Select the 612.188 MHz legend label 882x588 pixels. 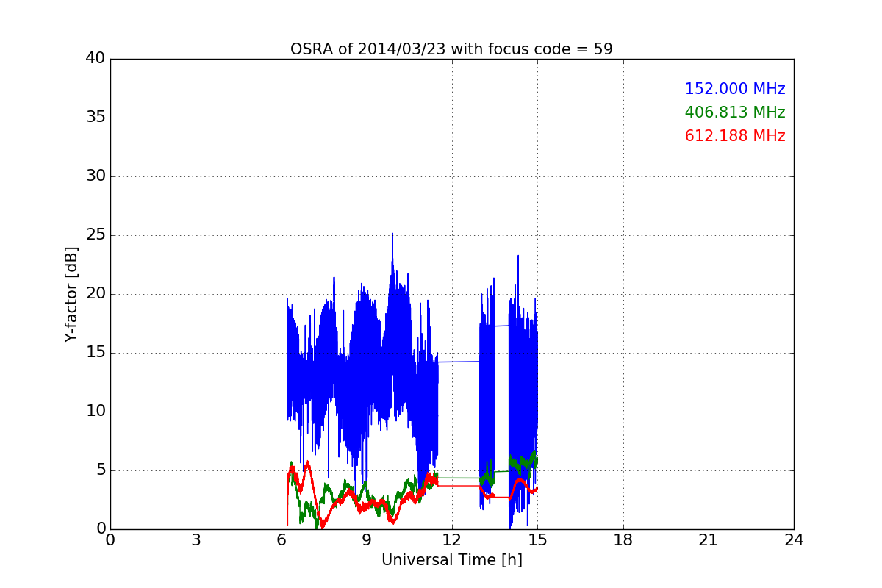735,136
